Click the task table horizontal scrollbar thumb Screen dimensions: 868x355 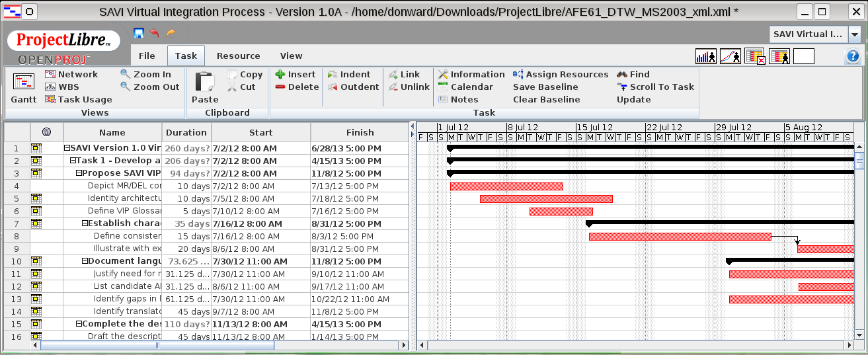[157, 345]
